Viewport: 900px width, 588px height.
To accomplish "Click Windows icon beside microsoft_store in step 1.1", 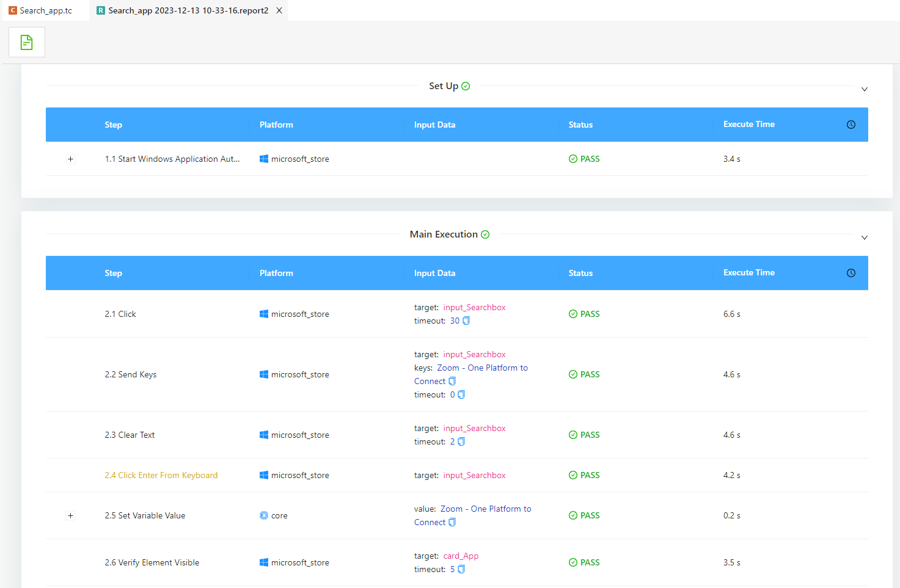I will point(264,159).
